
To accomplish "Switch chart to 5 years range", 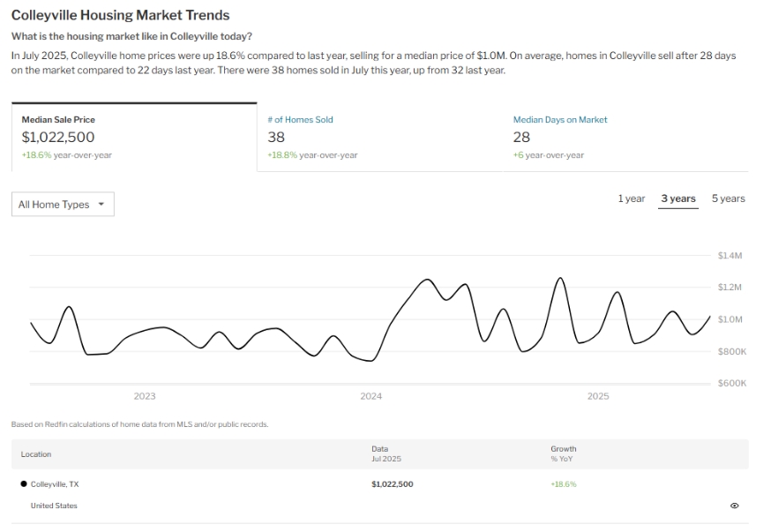I will coord(728,199).
